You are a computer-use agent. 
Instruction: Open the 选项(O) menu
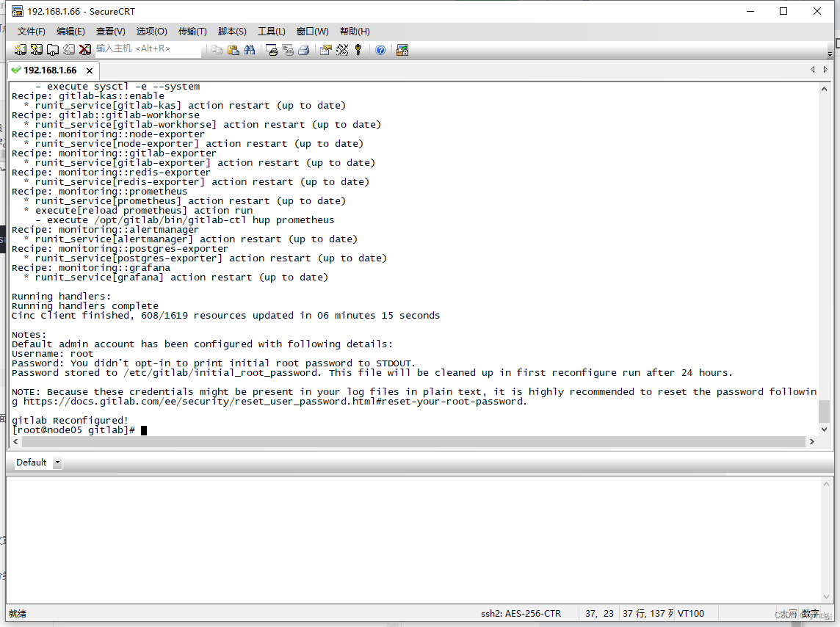tap(151, 31)
